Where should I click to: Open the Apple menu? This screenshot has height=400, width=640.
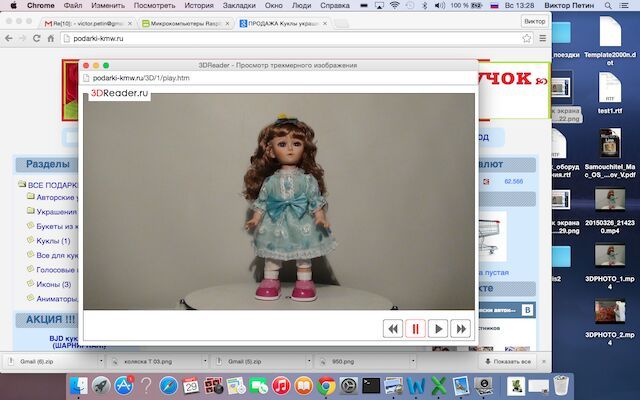pyautogui.click(x=13, y=5)
